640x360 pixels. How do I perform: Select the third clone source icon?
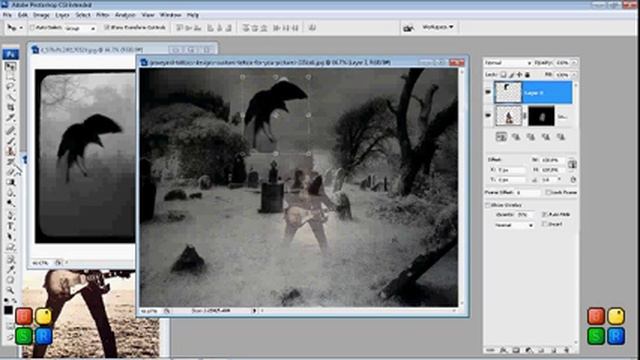tap(531, 137)
